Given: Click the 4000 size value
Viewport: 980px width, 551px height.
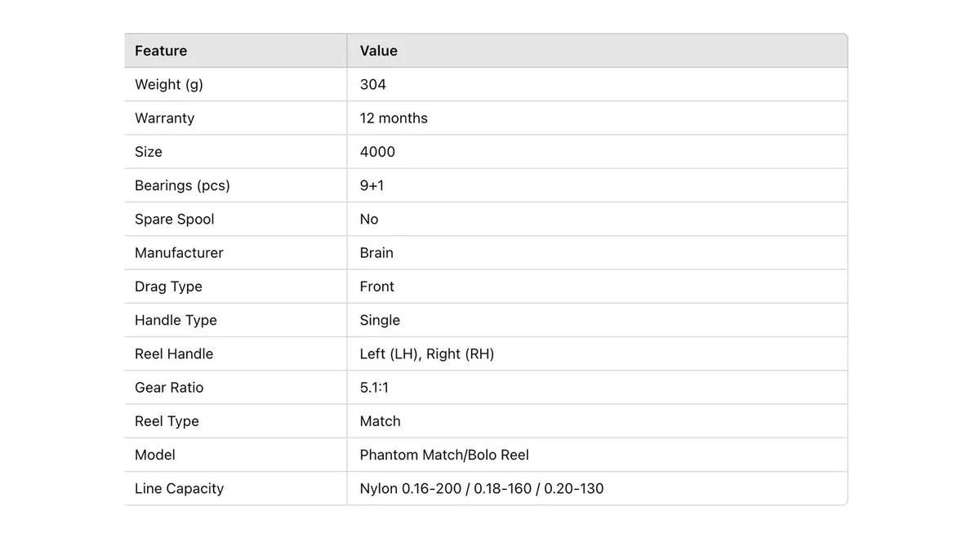Looking at the screenshot, I should tap(377, 152).
